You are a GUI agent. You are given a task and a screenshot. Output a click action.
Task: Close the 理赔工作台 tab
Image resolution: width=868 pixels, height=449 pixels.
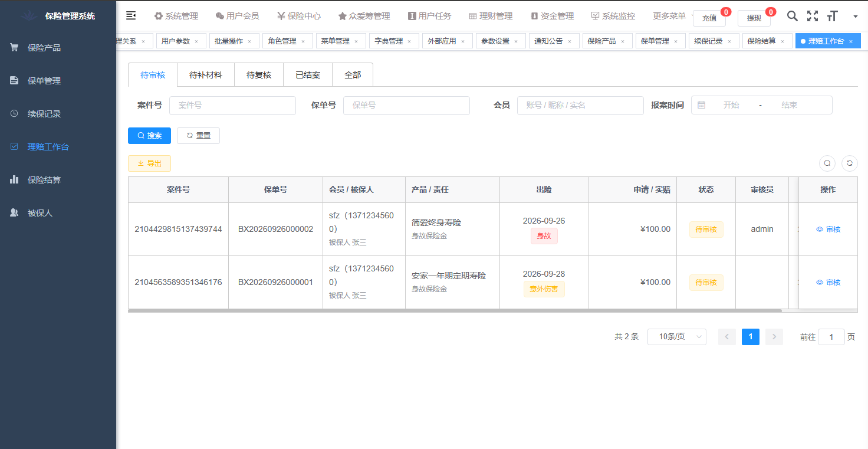tap(851, 41)
